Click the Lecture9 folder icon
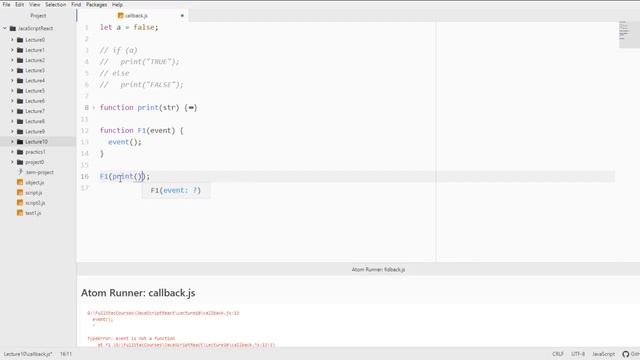This screenshot has width=640, height=360. (x=20, y=131)
